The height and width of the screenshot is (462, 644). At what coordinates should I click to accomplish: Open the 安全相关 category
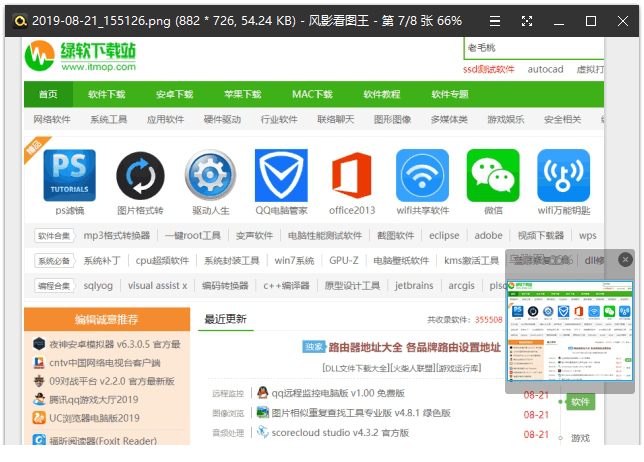562,120
